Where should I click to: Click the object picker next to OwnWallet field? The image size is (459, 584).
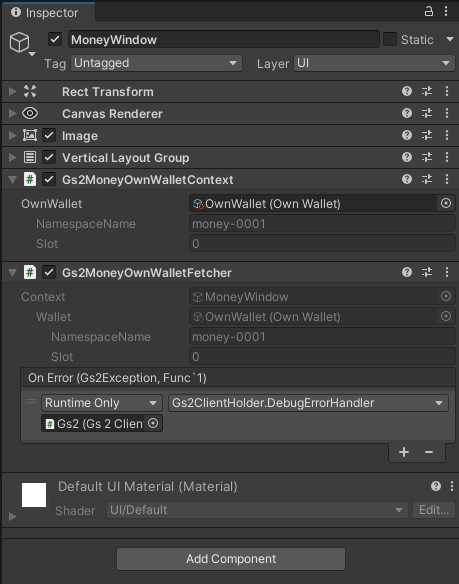[x=446, y=203]
